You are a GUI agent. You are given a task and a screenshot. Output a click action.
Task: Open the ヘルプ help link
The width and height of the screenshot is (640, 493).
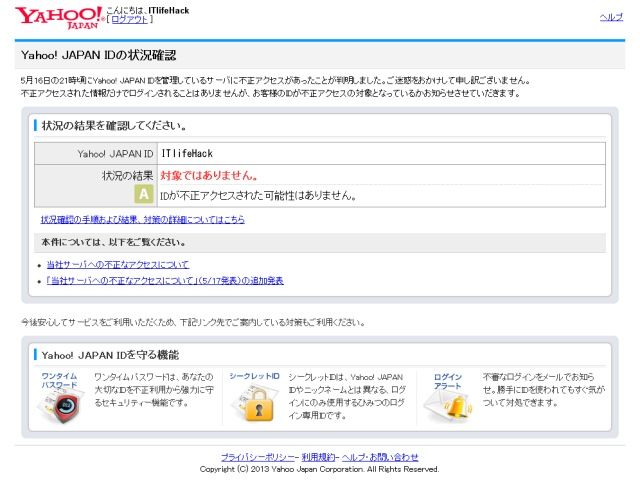click(611, 17)
